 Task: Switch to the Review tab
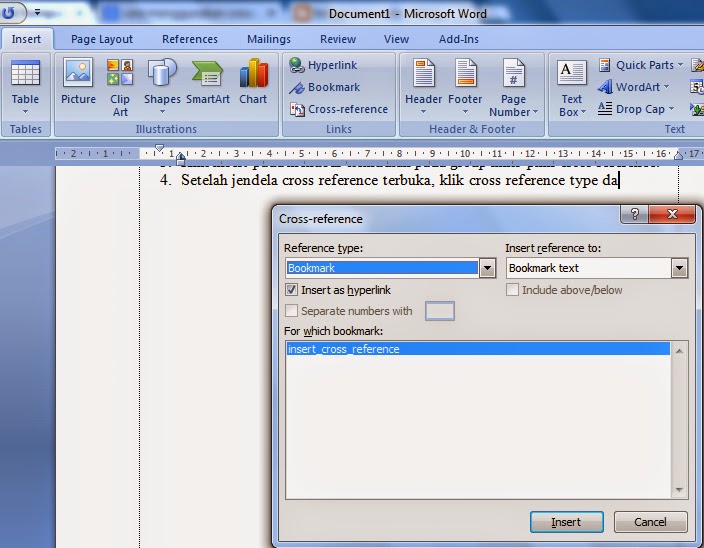click(338, 39)
